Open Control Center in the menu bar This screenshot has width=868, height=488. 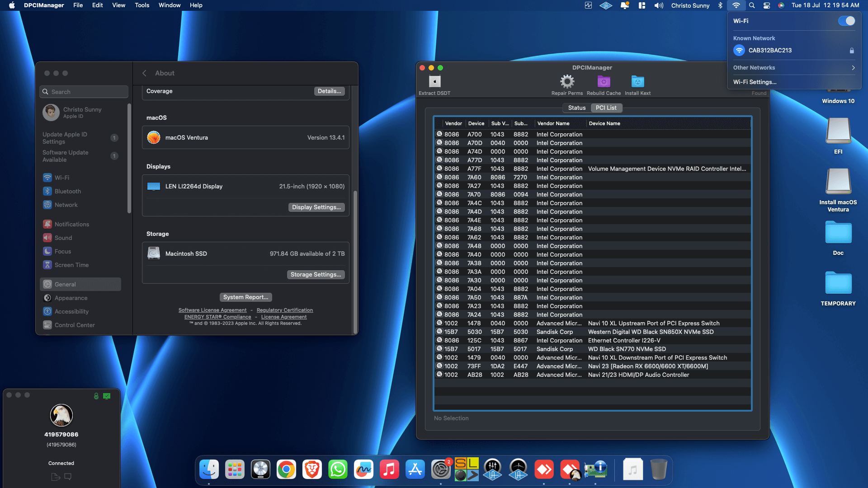(x=767, y=5)
